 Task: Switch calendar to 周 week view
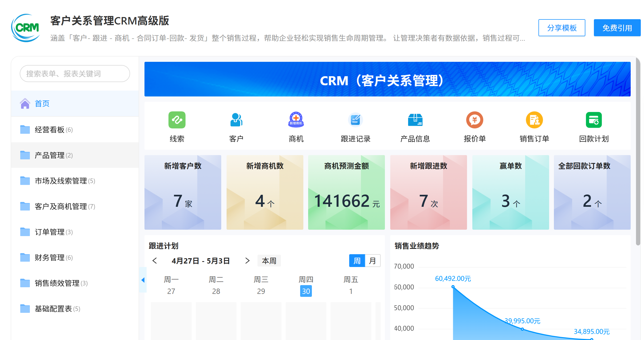click(357, 261)
